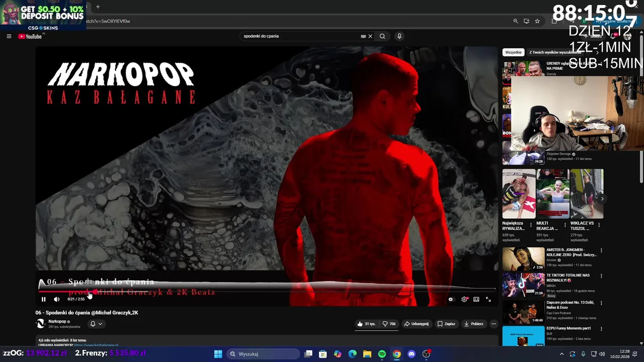Open options menu for WIKŁACZ VS TUSZOL short
The width and height of the screenshot is (644, 362).
click(599, 225)
